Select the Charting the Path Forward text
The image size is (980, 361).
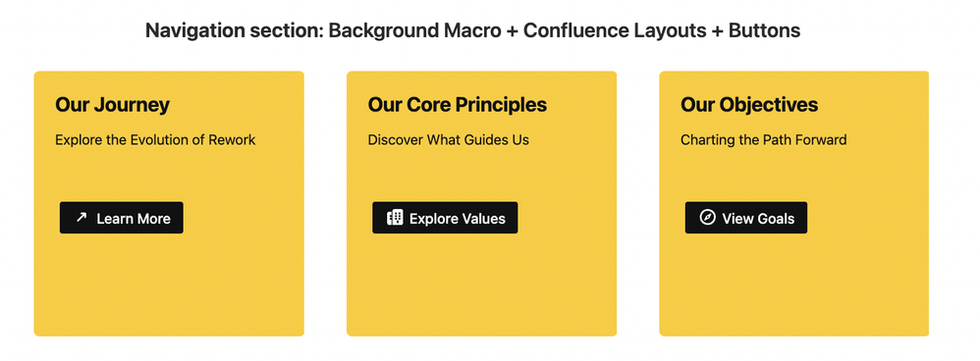click(x=764, y=140)
